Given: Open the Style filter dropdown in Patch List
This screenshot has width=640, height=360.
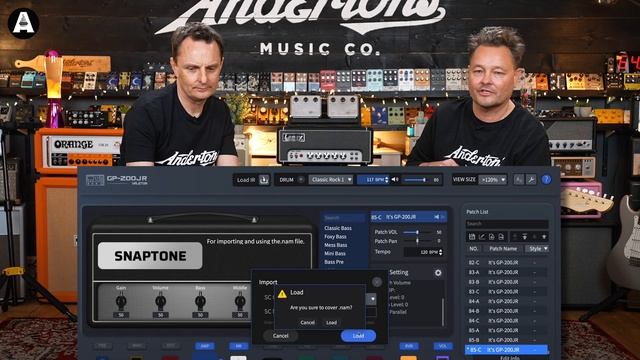Looking at the screenshot, I should point(537,249).
